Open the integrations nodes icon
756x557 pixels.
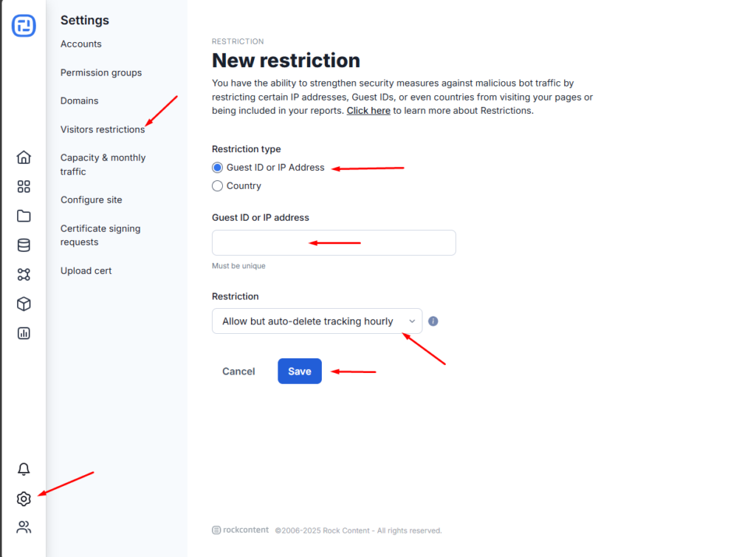[x=24, y=274]
